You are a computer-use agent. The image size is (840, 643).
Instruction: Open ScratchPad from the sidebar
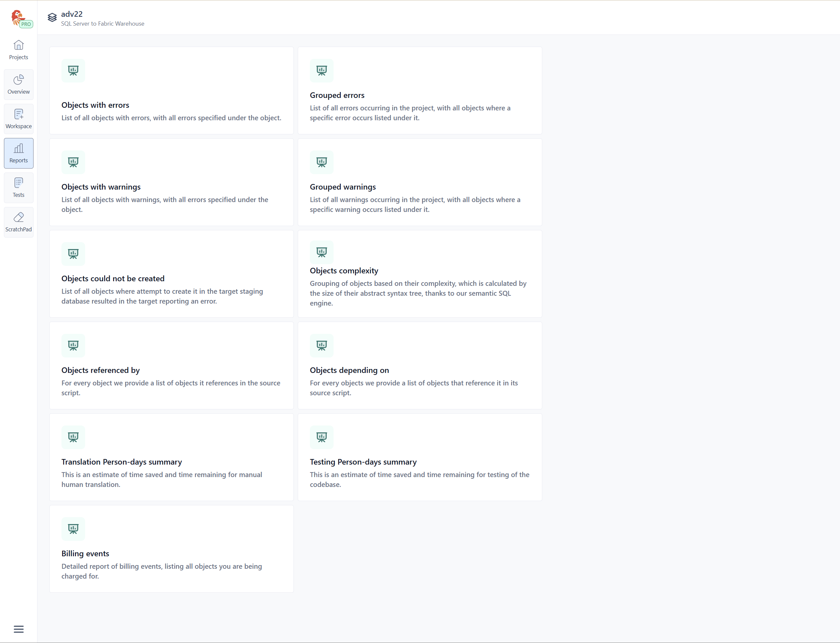click(18, 222)
